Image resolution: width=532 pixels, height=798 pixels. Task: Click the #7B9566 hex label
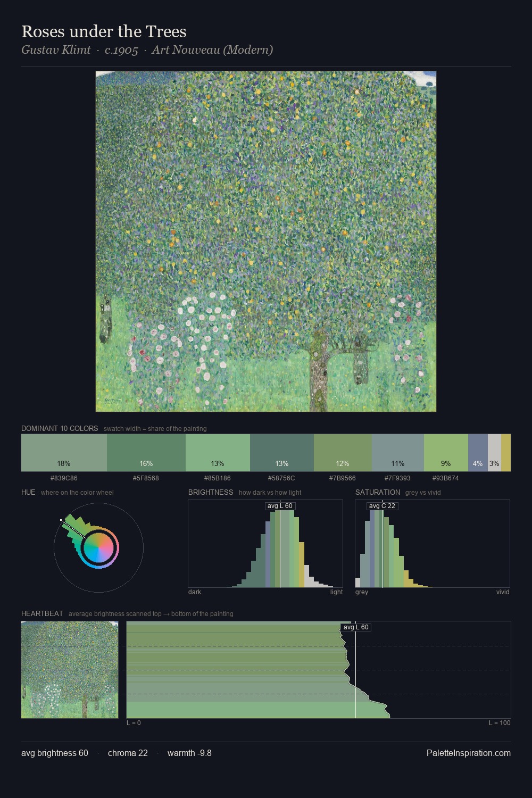pyautogui.click(x=343, y=478)
